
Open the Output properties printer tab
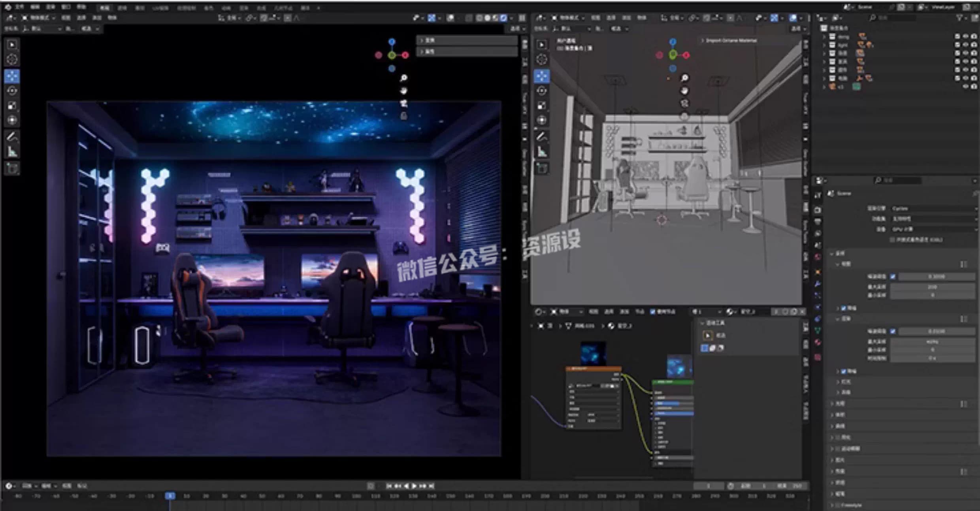pyautogui.click(x=818, y=221)
